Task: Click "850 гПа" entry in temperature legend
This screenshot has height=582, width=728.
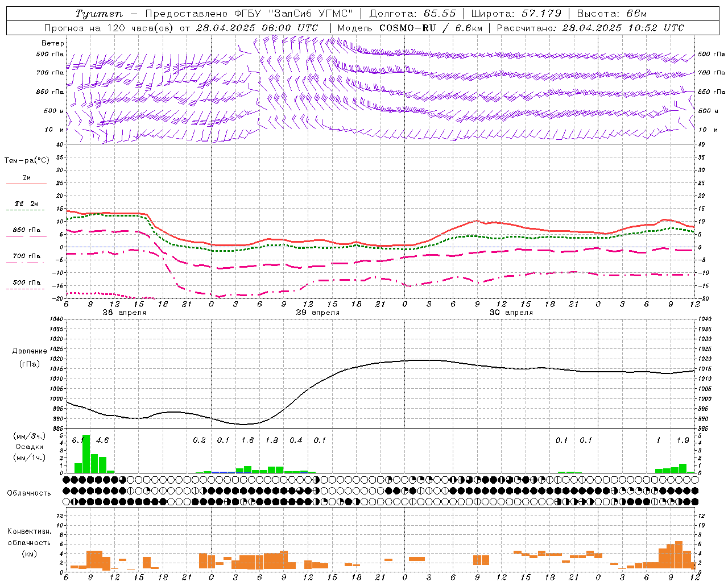Action: tap(27, 230)
